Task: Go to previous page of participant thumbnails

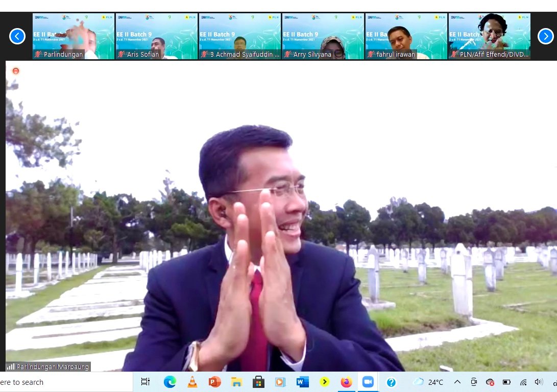Action: pos(17,36)
